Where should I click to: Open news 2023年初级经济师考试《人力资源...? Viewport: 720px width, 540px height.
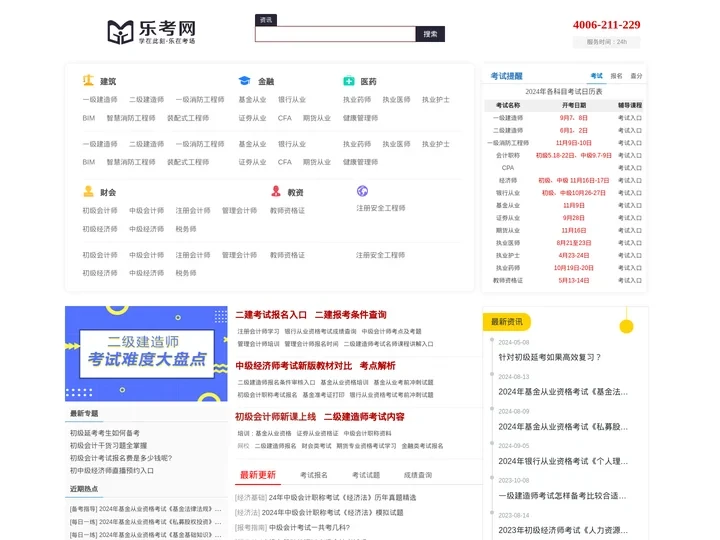(563, 530)
